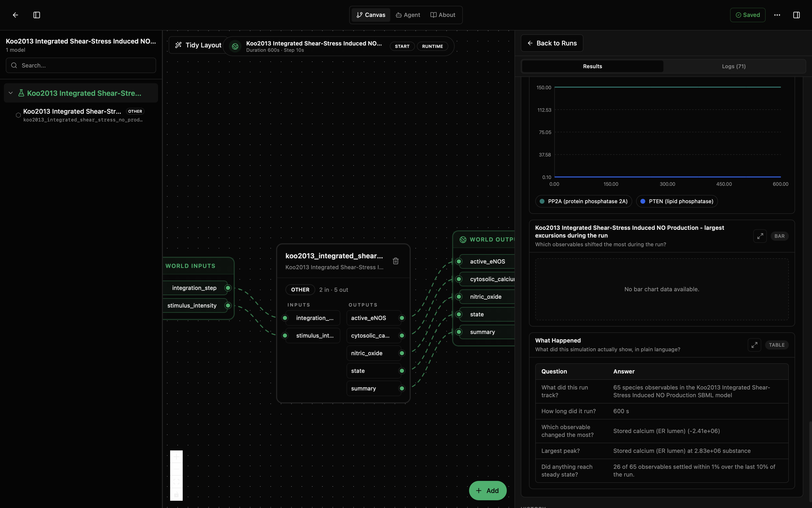Click the summary port in World Outputs
Viewport: 812px width, 508px height.
point(459,332)
